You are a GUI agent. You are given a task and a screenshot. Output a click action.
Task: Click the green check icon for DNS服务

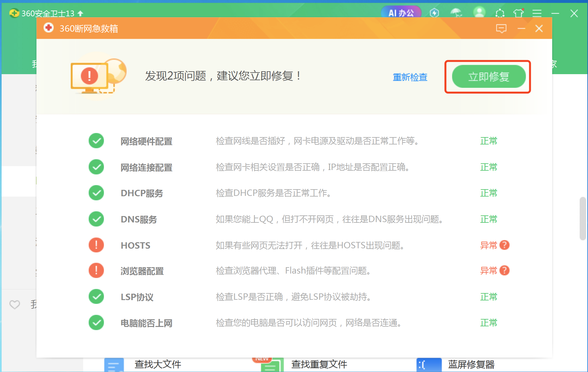tap(96, 219)
